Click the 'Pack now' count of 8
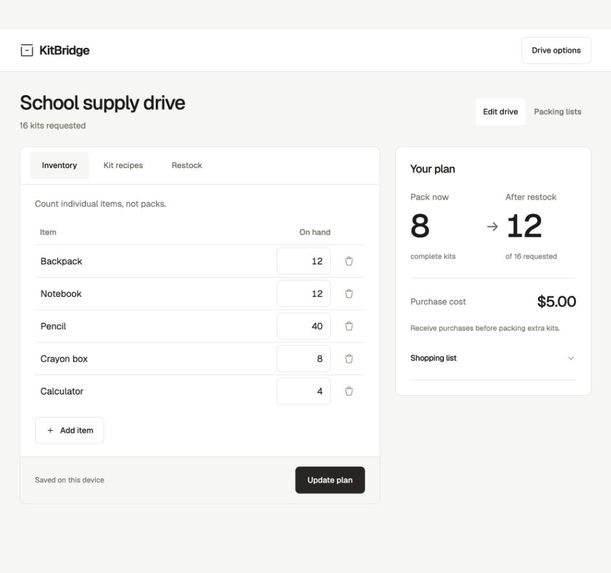The width and height of the screenshot is (611, 573). point(420,226)
